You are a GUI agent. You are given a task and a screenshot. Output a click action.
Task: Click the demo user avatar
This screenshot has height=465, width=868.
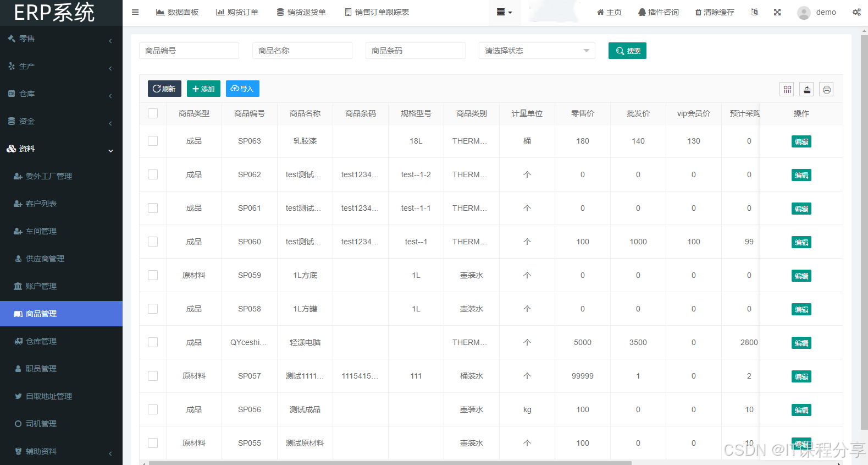point(804,13)
